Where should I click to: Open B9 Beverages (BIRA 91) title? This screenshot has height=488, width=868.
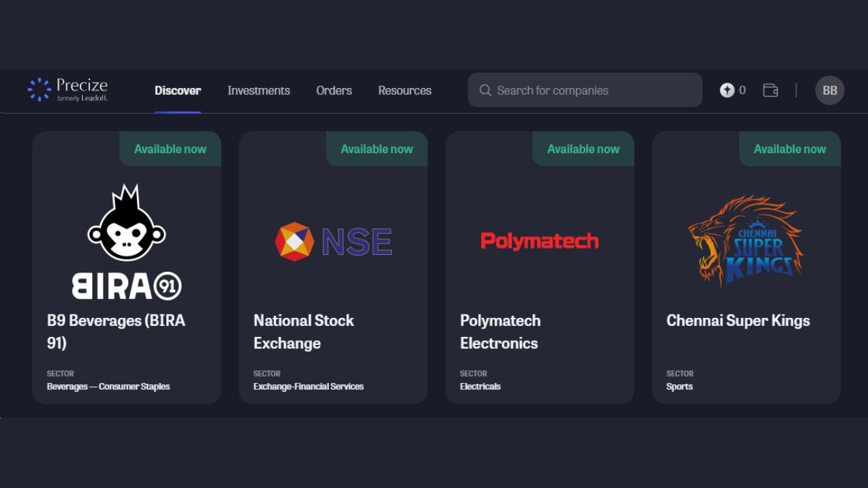click(116, 331)
